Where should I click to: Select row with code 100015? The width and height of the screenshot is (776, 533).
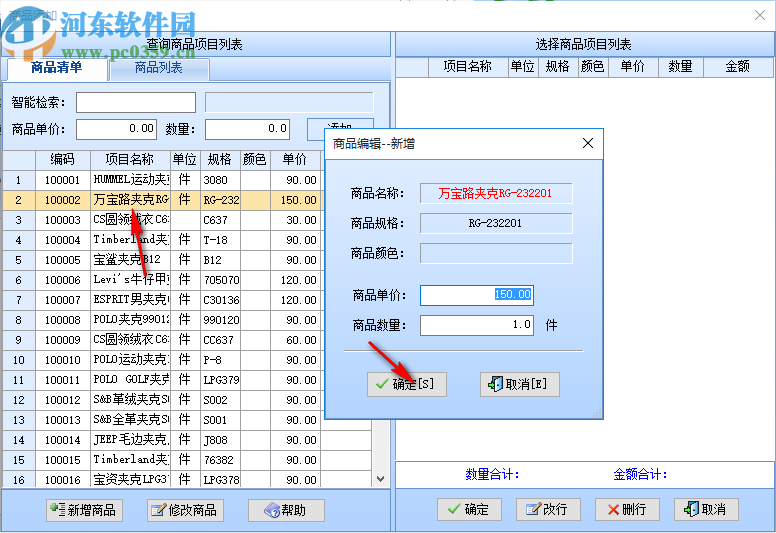point(187,460)
